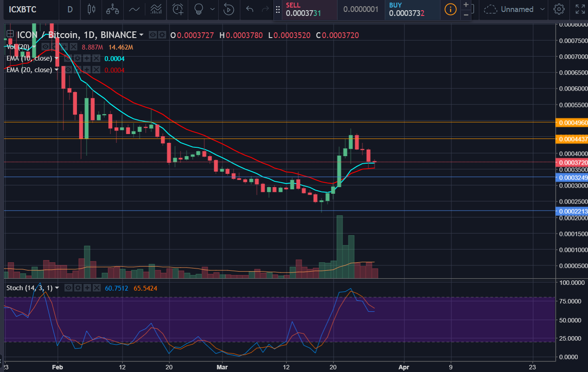This screenshot has width=588, height=372.
Task: Expand the ICON / Bitcoin title dropdown arrow
Action: tap(141, 35)
